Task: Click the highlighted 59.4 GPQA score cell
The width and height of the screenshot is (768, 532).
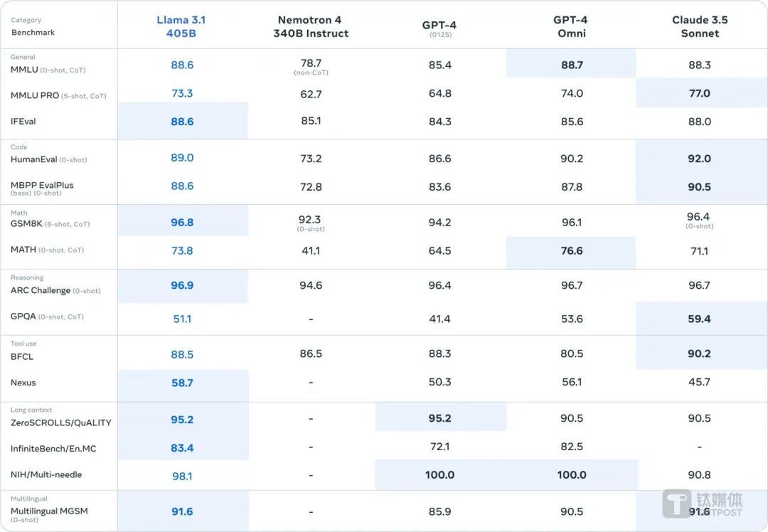Action: coord(700,319)
